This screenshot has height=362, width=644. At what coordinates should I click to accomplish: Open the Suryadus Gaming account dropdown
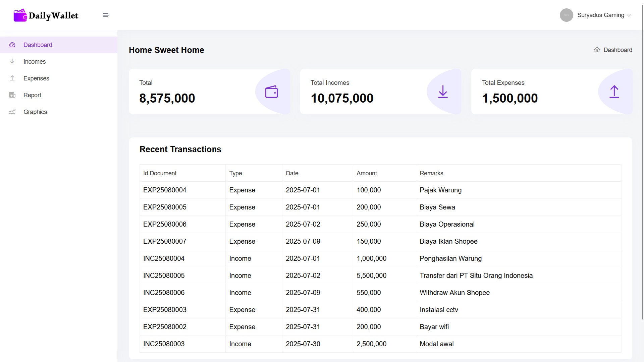(600, 15)
